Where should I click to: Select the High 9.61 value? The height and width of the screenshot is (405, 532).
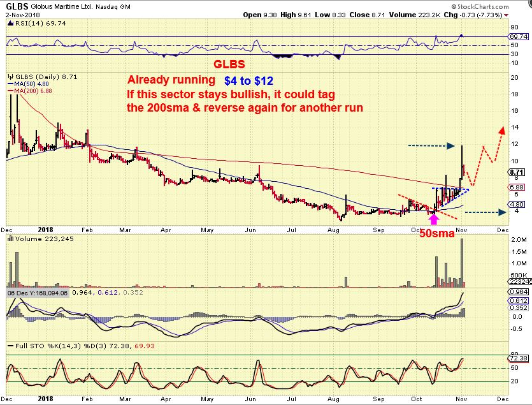(x=296, y=15)
